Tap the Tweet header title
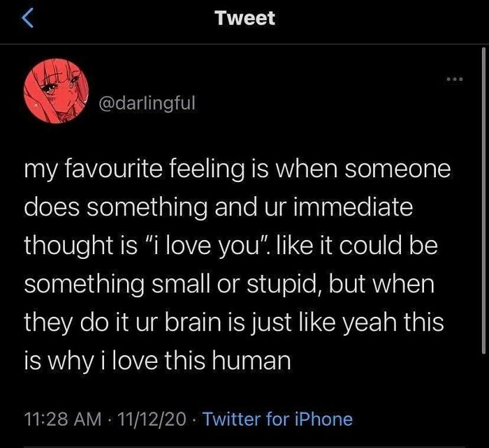Viewport: 489px width, 448px height. pos(245,19)
